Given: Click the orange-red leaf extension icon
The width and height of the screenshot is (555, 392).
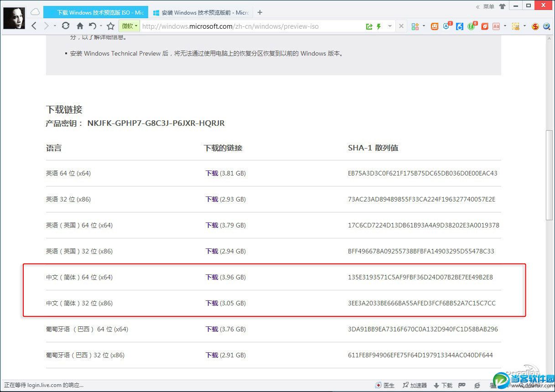Looking at the screenshot, I should click(x=484, y=26).
